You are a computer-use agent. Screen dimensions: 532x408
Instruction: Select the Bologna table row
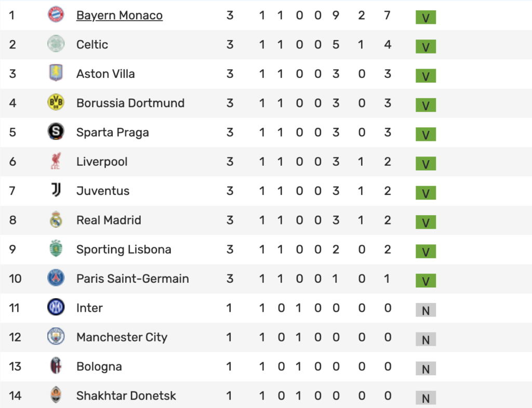266,366
